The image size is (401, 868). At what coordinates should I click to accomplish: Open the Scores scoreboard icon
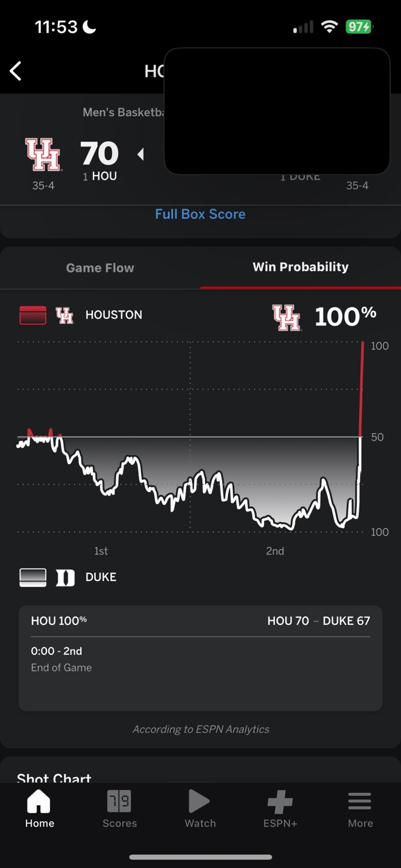point(119,802)
